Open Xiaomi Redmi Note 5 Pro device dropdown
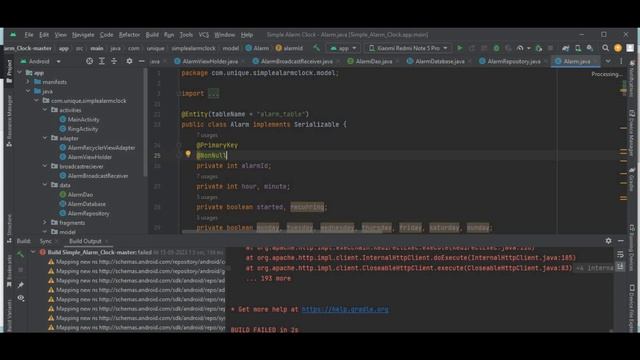This screenshot has width=640, height=360. click(x=408, y=48)
